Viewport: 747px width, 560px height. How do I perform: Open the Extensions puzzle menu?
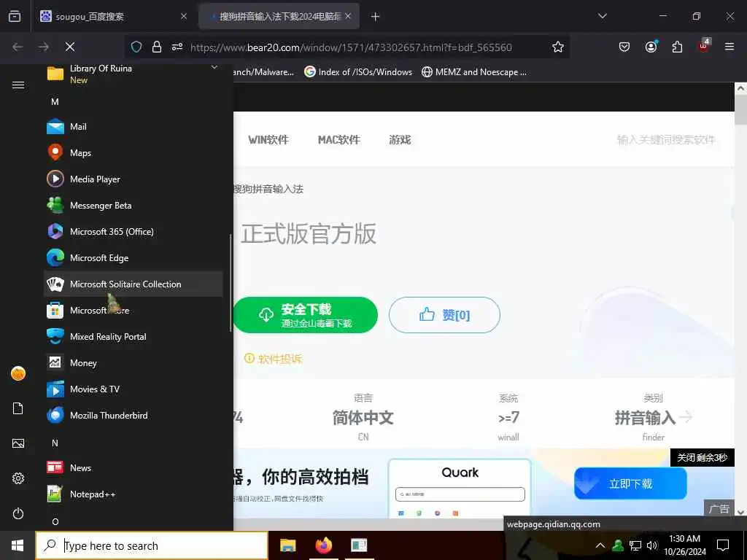point(677,47)
